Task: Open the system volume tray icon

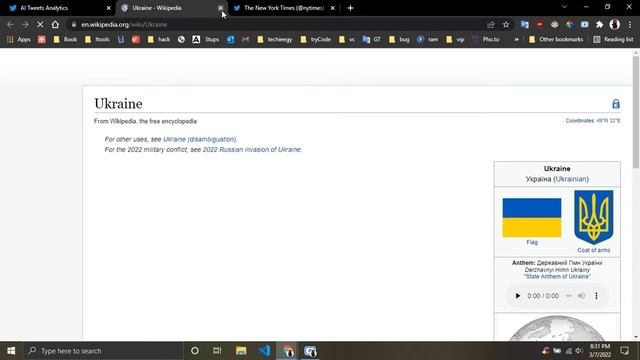Action: point(579,351)
